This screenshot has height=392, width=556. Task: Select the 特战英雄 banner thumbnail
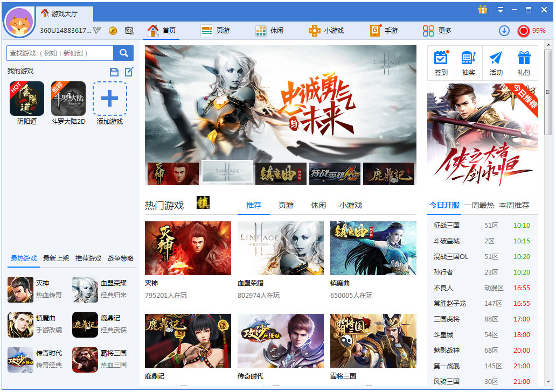pyautogui.click(x=335, y=174)
